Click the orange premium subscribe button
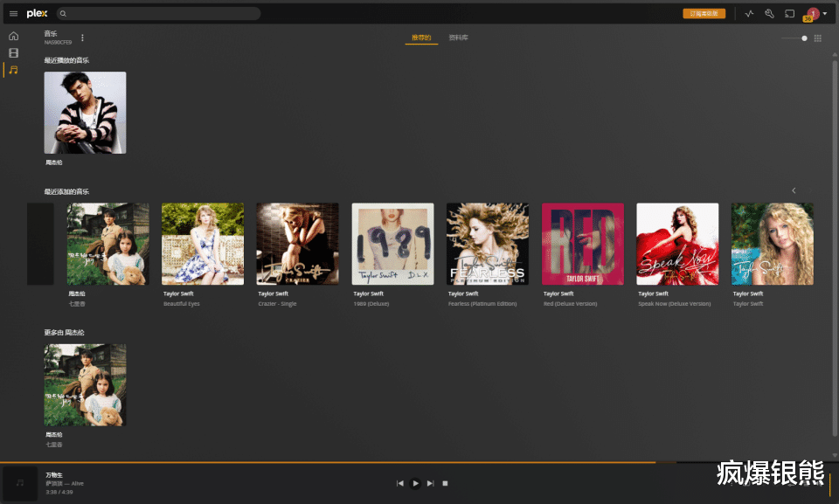This screenshot has width=839, height=504. click(x=704, y=14)
